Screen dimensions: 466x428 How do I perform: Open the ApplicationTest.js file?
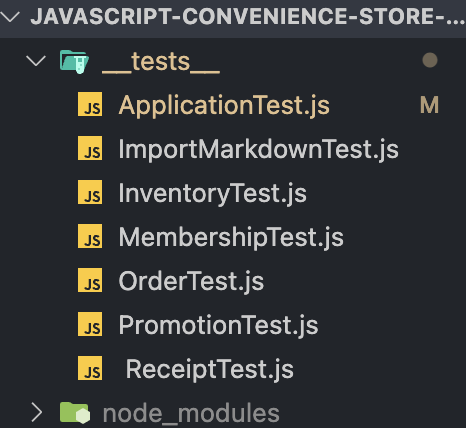(224, 105)
